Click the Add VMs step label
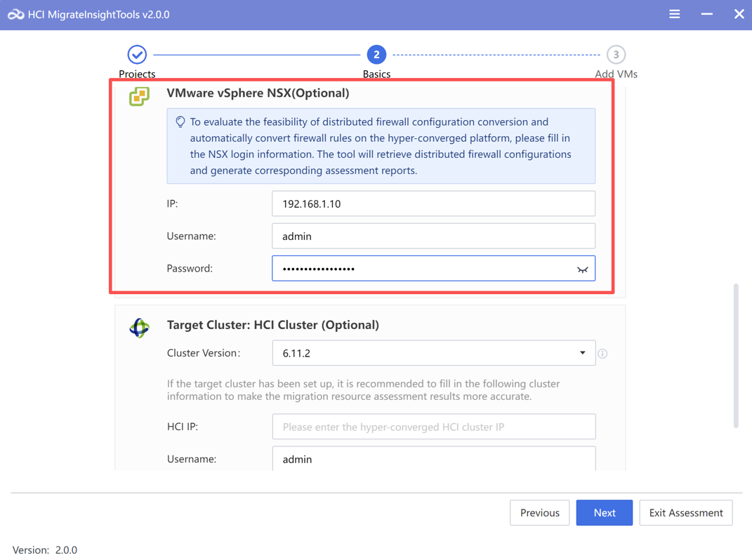This screenshot has width=752, height=560. (616, 74)
